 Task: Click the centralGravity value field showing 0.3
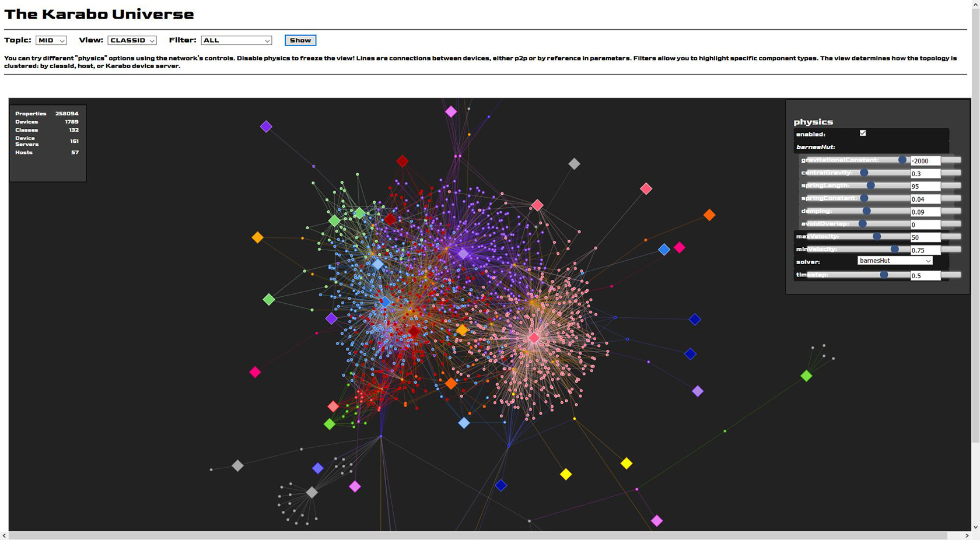click(925, 174)
